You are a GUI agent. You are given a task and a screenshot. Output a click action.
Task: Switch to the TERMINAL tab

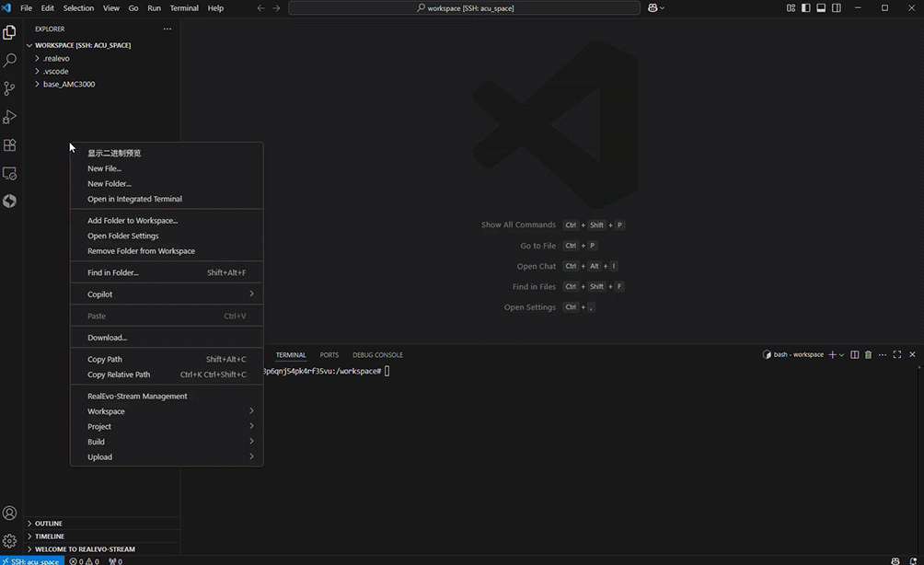coord(291,354)
